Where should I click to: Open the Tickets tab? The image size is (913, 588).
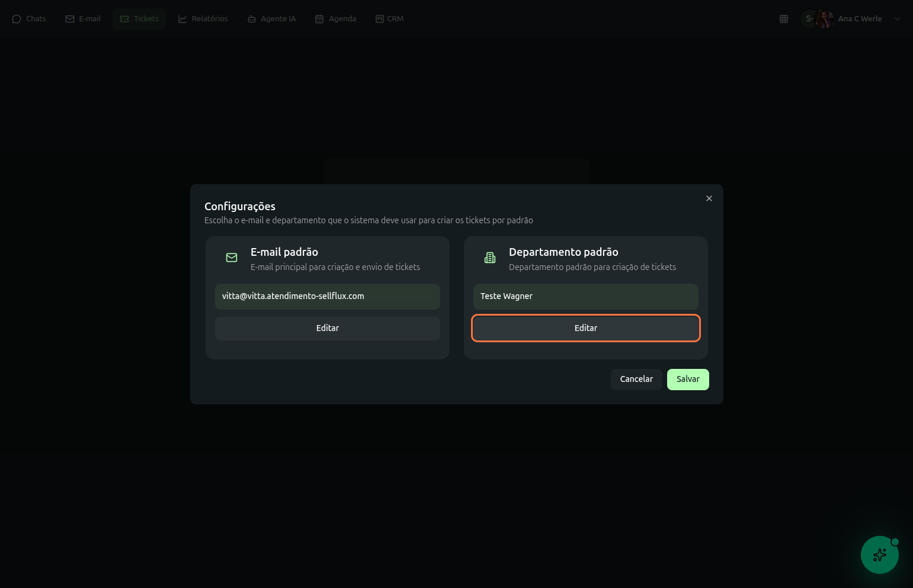139,19
